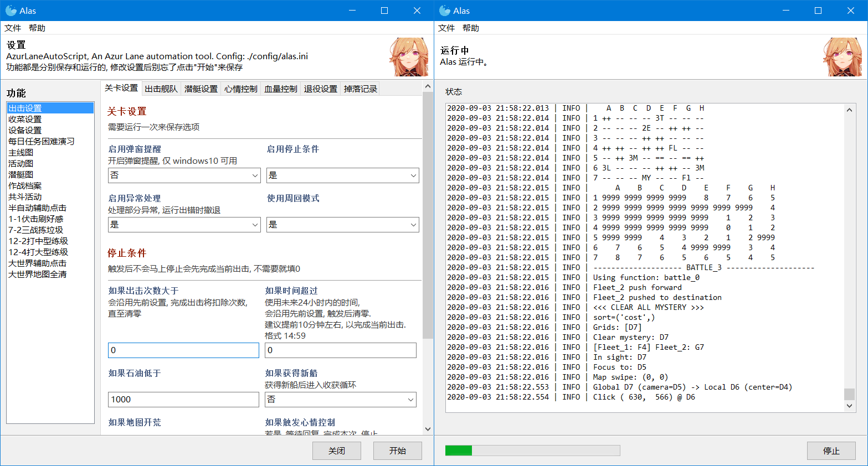
Task: Open the 帮助 menu
Action: coord(37,28)
